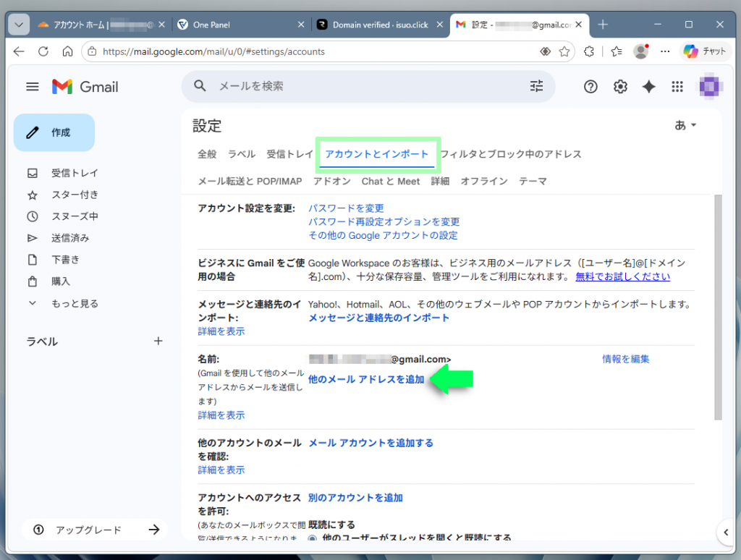
Task: Open the Copilot chat button
Action: tap(705, 51)
